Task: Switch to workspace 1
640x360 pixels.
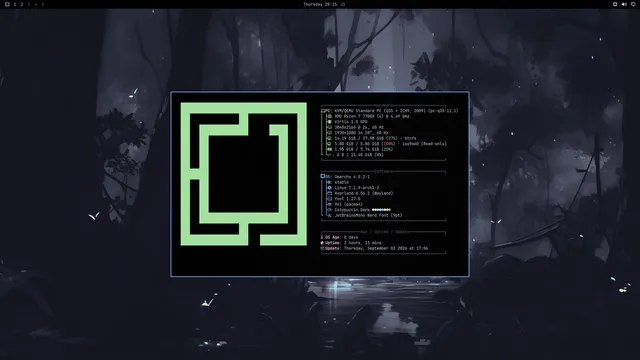Action: [15, 4]
